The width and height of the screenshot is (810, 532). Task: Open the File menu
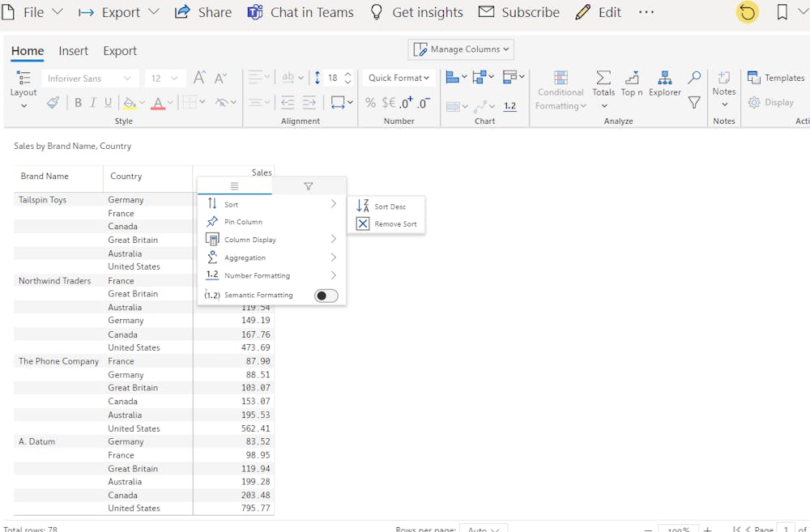pos(32,12)
